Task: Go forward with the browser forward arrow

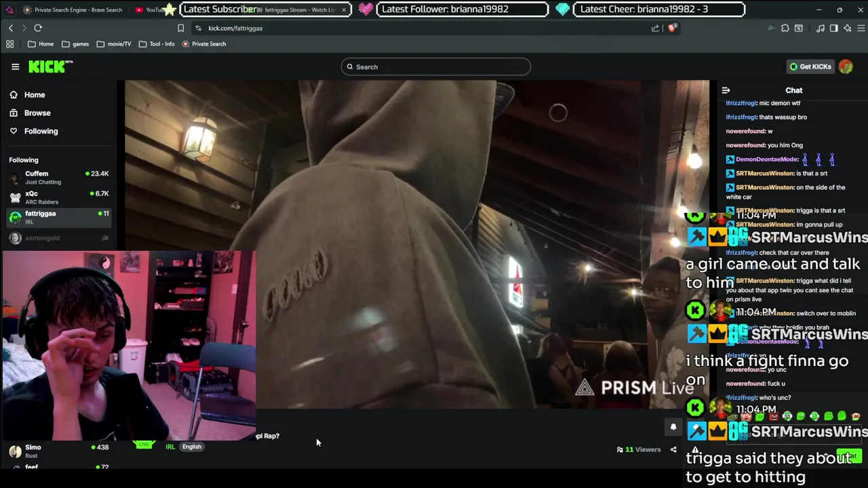Action: pyautogui.click(x=24, y=28)
